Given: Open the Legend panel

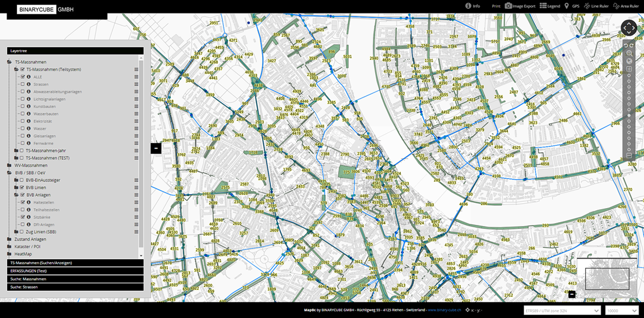Looking at the screenshot, I should [549, 6].
